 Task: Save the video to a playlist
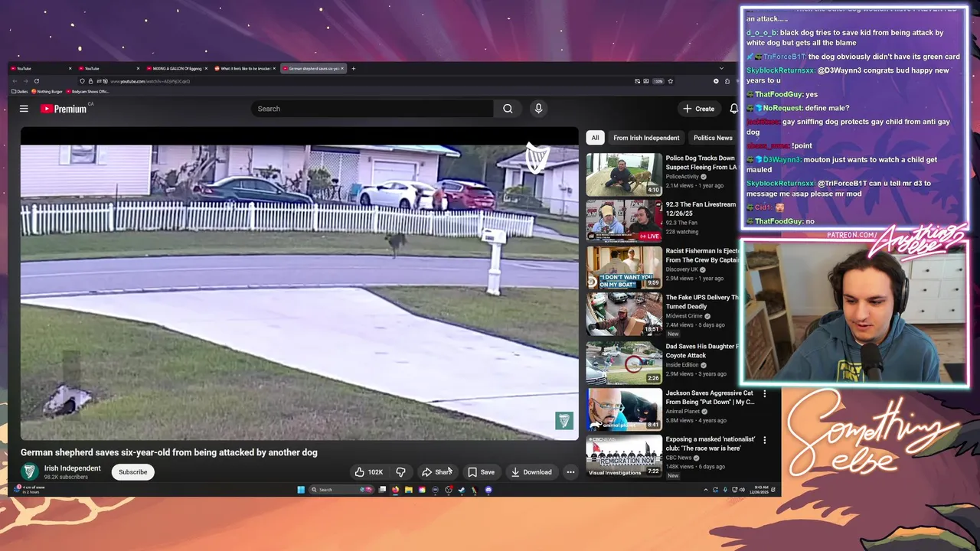tap(481, 472)
